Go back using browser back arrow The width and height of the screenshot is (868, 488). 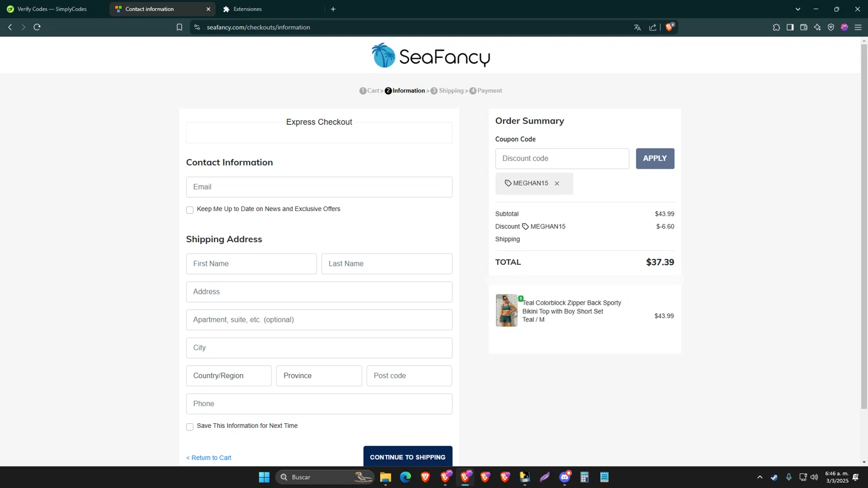point(10,27)
